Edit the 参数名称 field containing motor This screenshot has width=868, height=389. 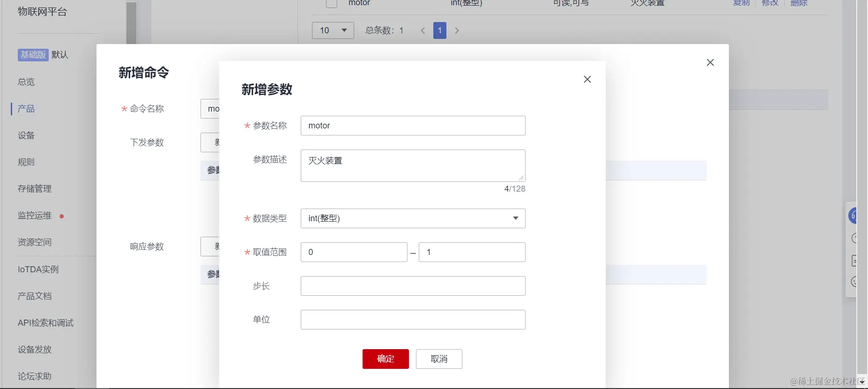point(413,126)
